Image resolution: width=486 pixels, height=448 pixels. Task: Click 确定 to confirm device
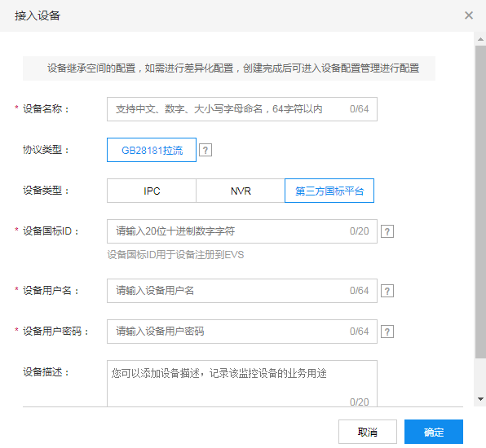click(434, 432)
